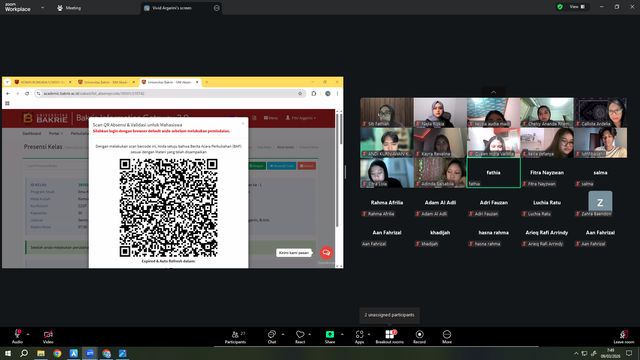The image size is (640, 360).
Task: Click salma participant tile
Action: coord(600,173)
